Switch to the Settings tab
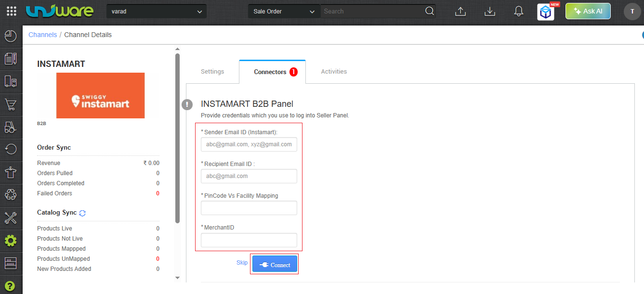The height and width of the screenshot is (294, 644). coord(212,72)
